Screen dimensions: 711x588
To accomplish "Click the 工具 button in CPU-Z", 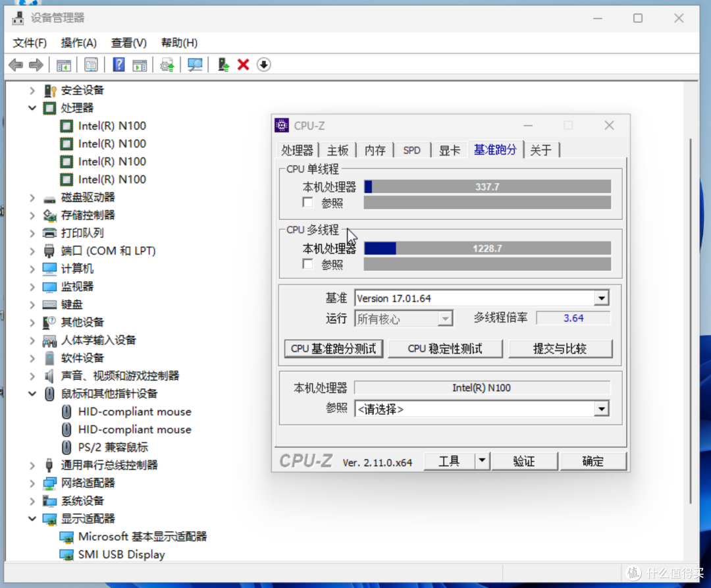I will [x=449, y=461].
